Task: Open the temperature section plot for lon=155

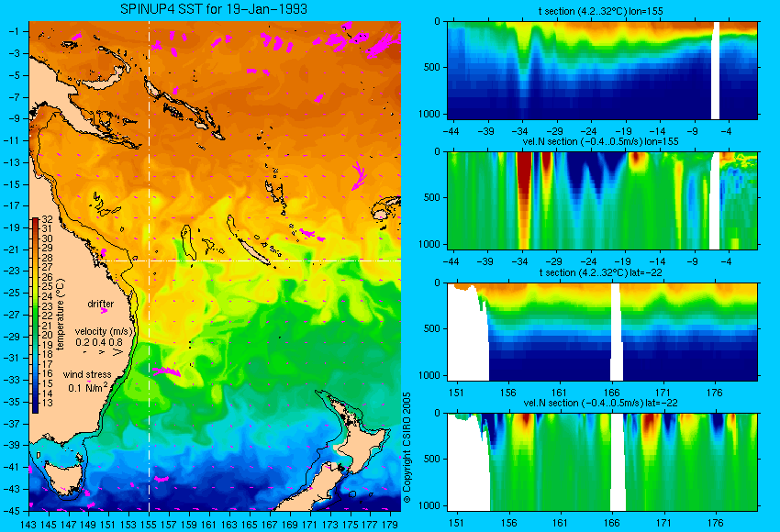Action: point(602,70)
